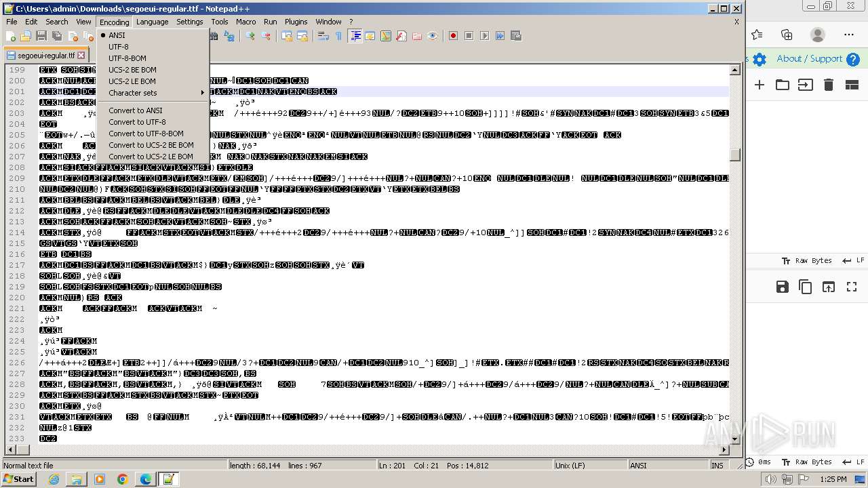Add new input tab plus icon
868x488 pixels.
pos(759,85)
